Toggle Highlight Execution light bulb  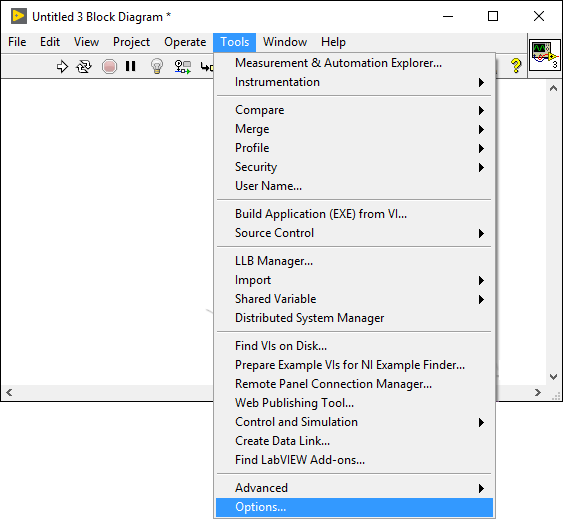coord(157,66)
